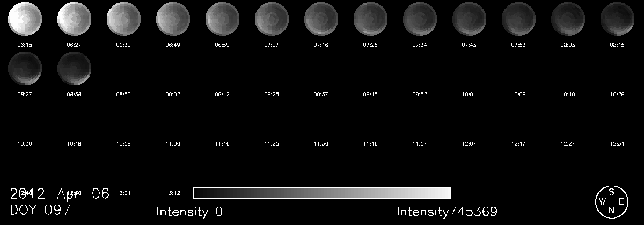Click the 10:09 time label
Image resolution: width=644 pixels, height=225 pixels.
[x=518, y=95]
